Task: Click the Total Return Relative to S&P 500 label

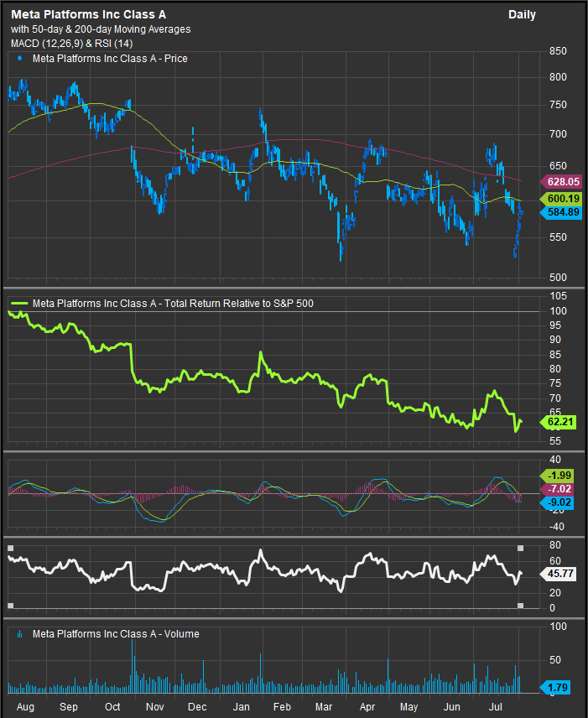Action: point(173,303)
